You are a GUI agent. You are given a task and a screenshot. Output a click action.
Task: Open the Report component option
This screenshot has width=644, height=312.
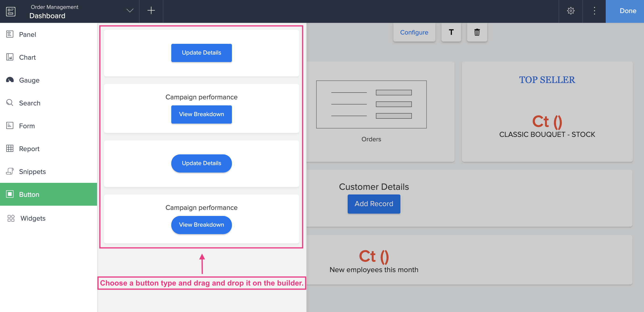coord(29,149)
